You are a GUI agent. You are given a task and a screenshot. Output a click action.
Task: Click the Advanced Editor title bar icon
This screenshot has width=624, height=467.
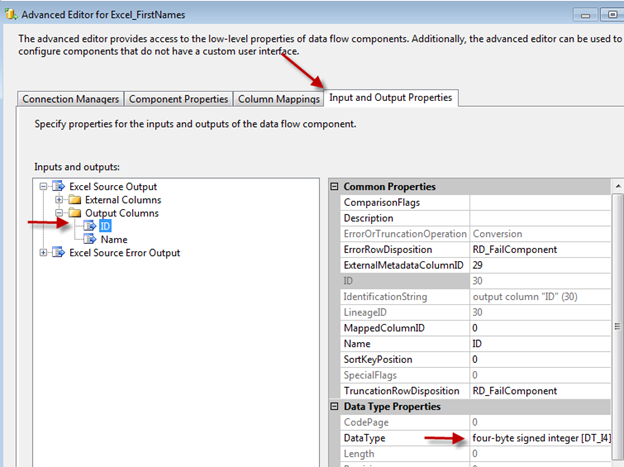[x=10, y=14]
